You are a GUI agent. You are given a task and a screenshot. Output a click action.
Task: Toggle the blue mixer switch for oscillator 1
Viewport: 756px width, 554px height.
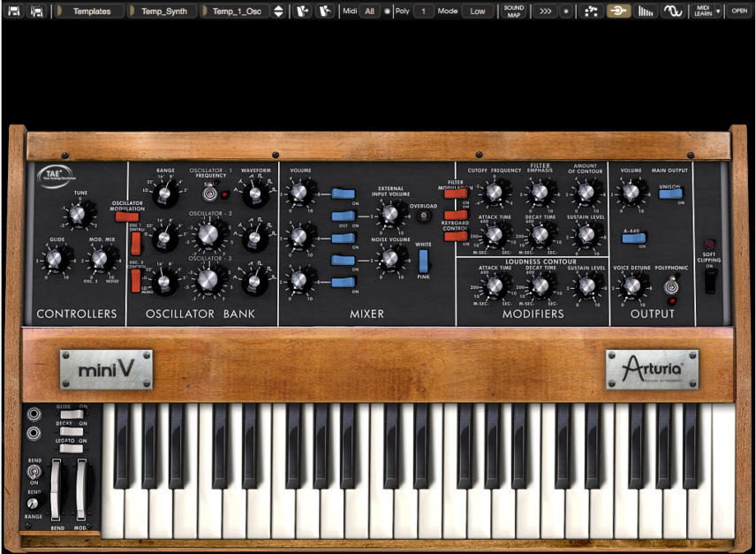(x=344, y=194)
